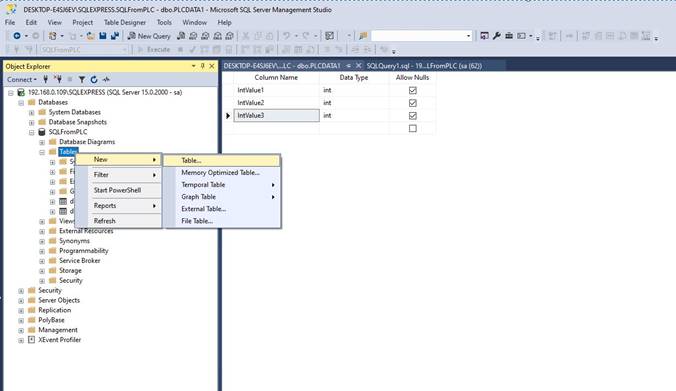
Task: Select Table... in the New submenu
Action: [x=222, y=160]
